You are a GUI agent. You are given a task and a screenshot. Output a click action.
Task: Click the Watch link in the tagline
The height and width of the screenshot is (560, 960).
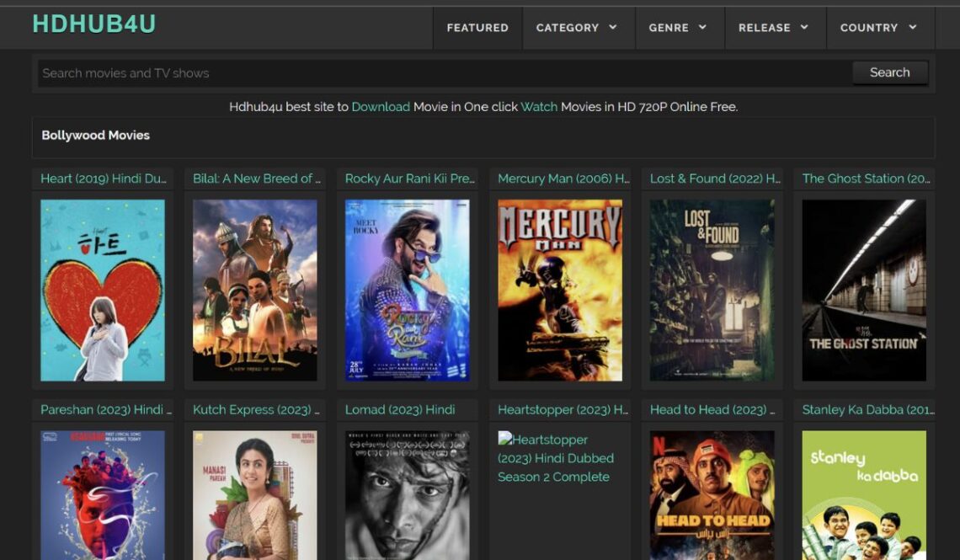[x=540, y=107]
